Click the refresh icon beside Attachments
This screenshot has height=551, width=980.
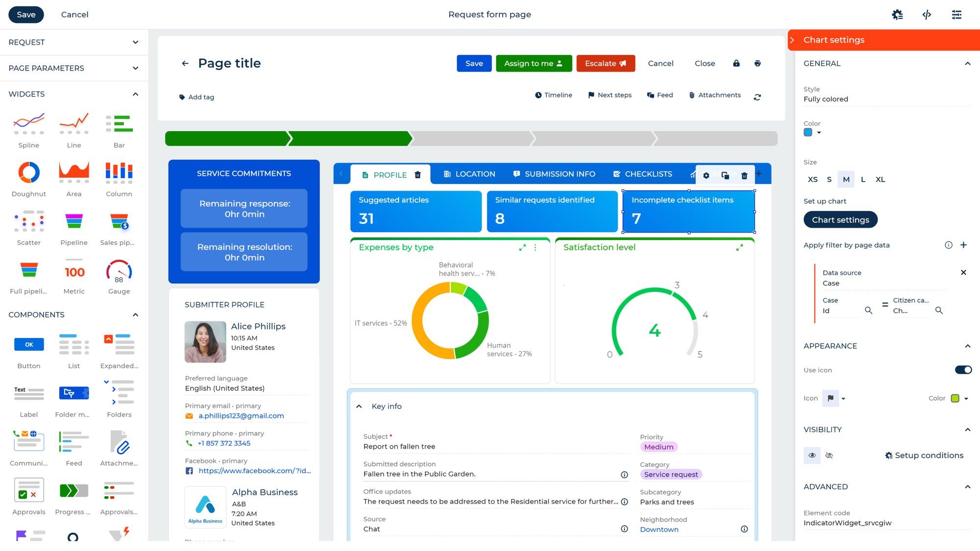(757, 97)
